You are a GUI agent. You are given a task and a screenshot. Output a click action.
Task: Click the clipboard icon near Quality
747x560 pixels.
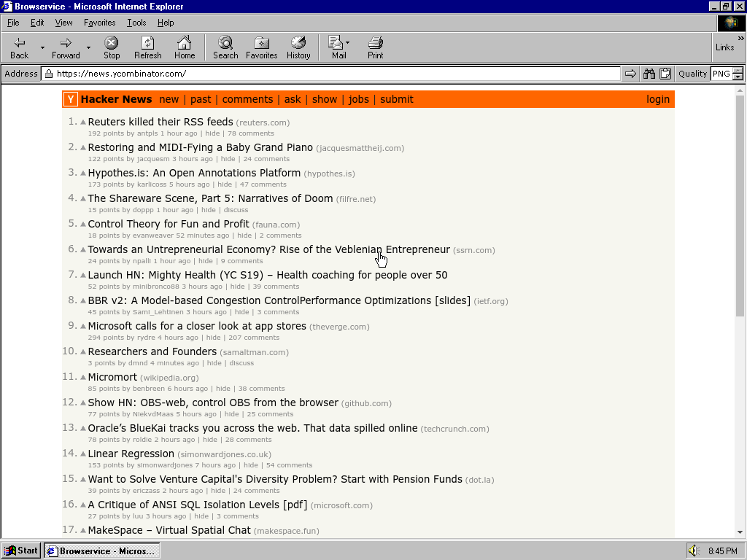tap(665, 74)
